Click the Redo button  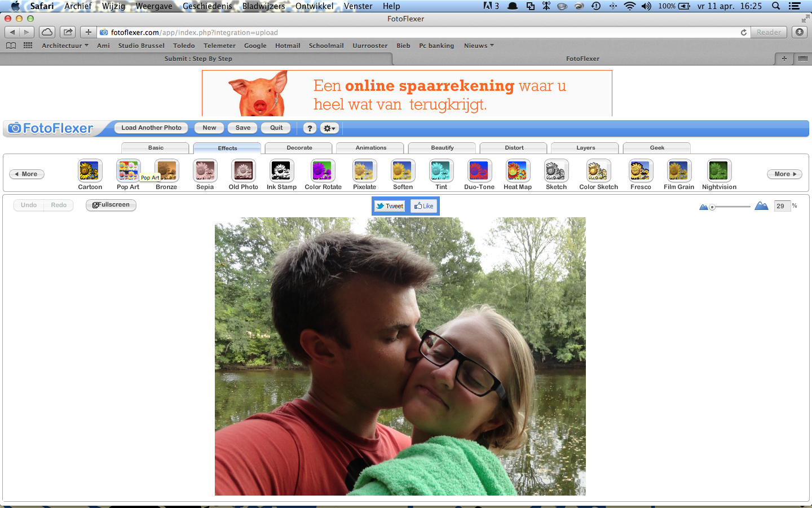pyautogui.click(x=59, y=205)
